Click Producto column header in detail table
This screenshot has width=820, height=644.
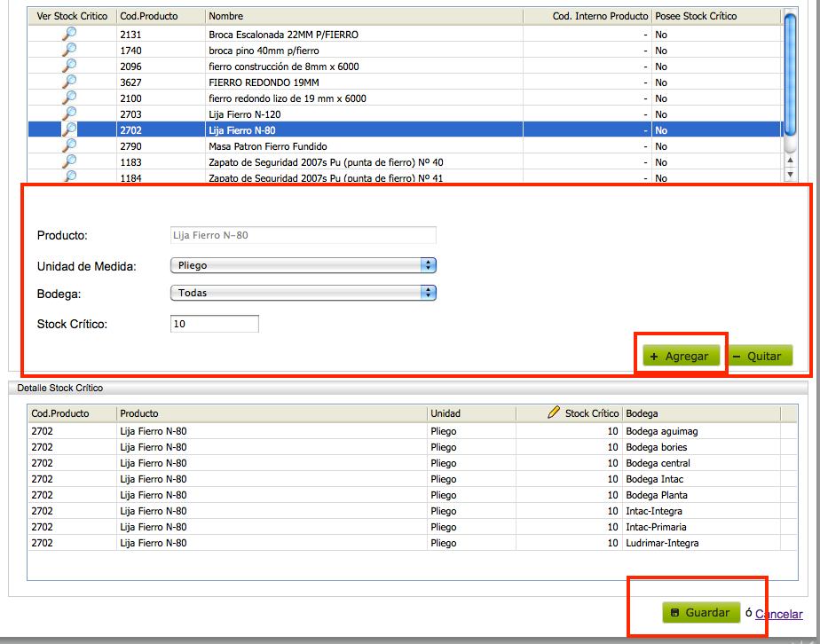272,413
